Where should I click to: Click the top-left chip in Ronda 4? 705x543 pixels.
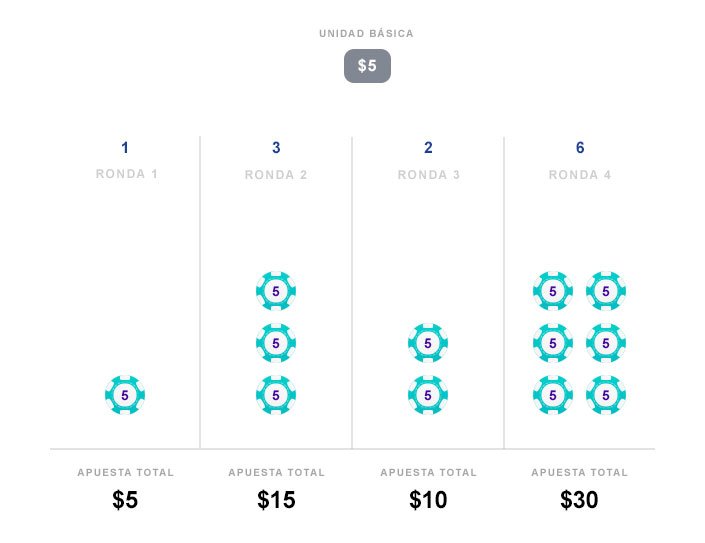[553, 291]
